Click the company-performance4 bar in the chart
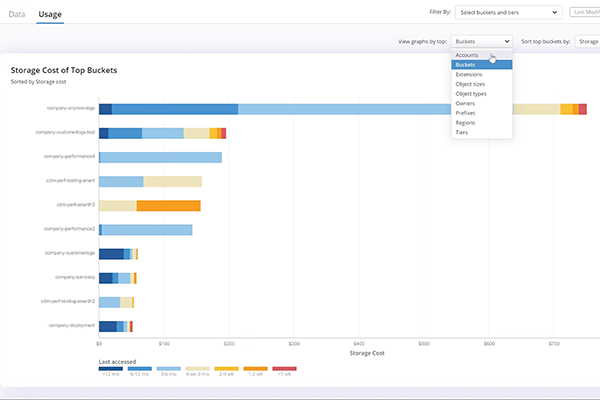Viewport: 600px width, 400px height. [160, 157]
